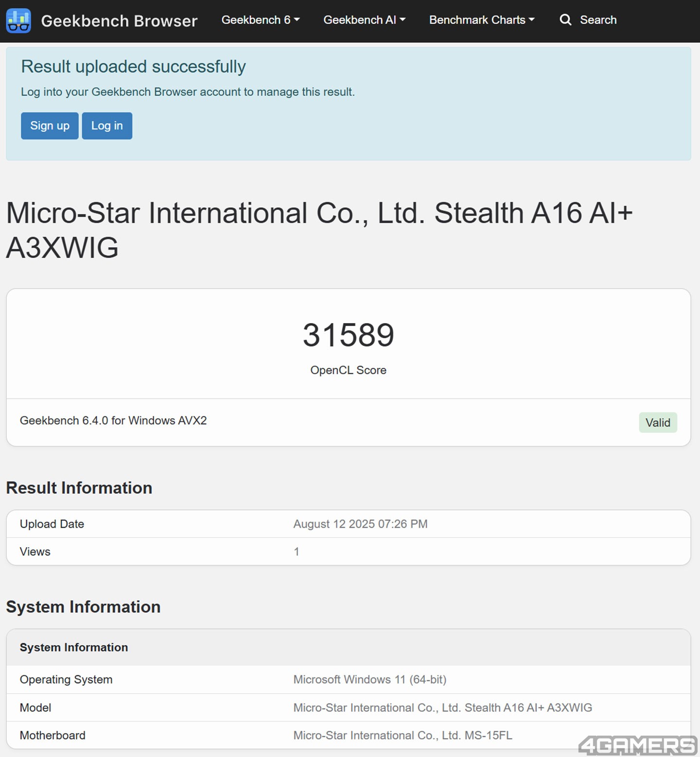Open the Benchmark Charts dropdown
700x757 pixels.
click(x=482, y=20)
